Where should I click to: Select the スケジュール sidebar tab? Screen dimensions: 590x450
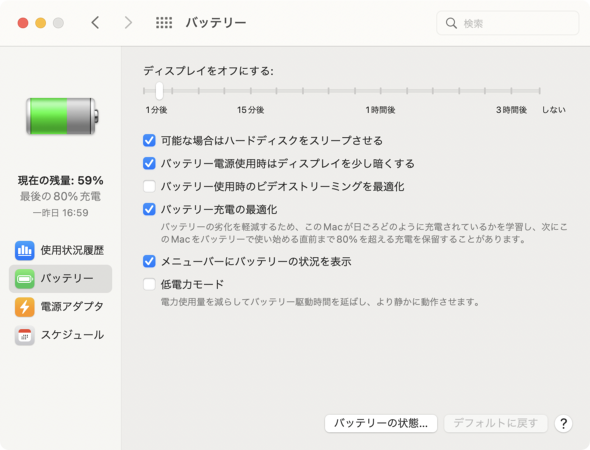(60, 335)
